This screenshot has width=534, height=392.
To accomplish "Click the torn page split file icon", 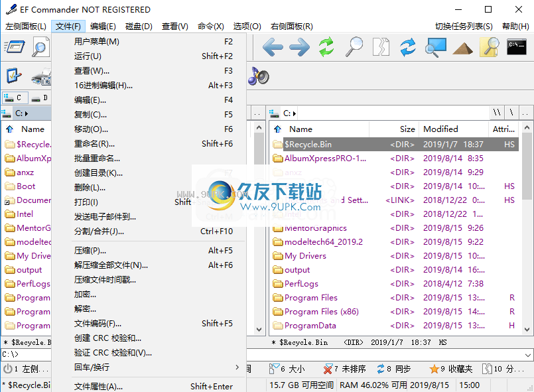I will click(x=381, y=47).
